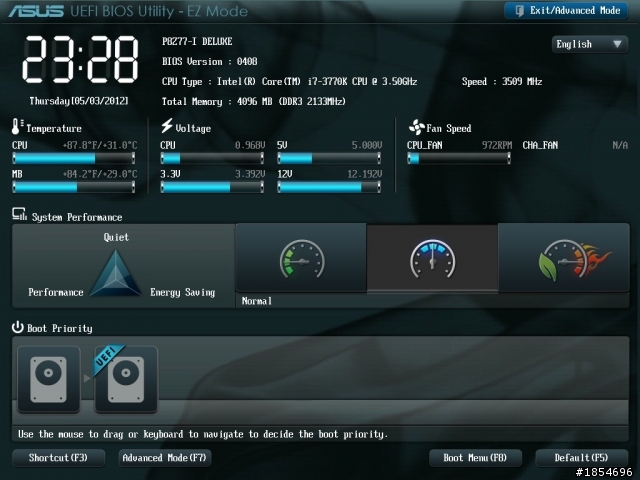This screenshot has height=480, width=640.
Task: Click the Total Memory 4096 MB line
Action: tap(253, 102)
